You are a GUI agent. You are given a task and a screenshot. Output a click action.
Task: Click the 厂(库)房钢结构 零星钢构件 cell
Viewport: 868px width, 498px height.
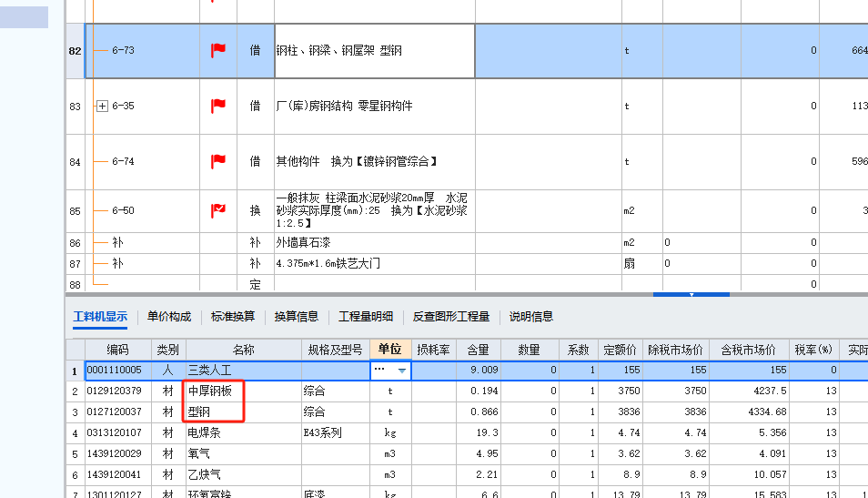coord(375,107)
